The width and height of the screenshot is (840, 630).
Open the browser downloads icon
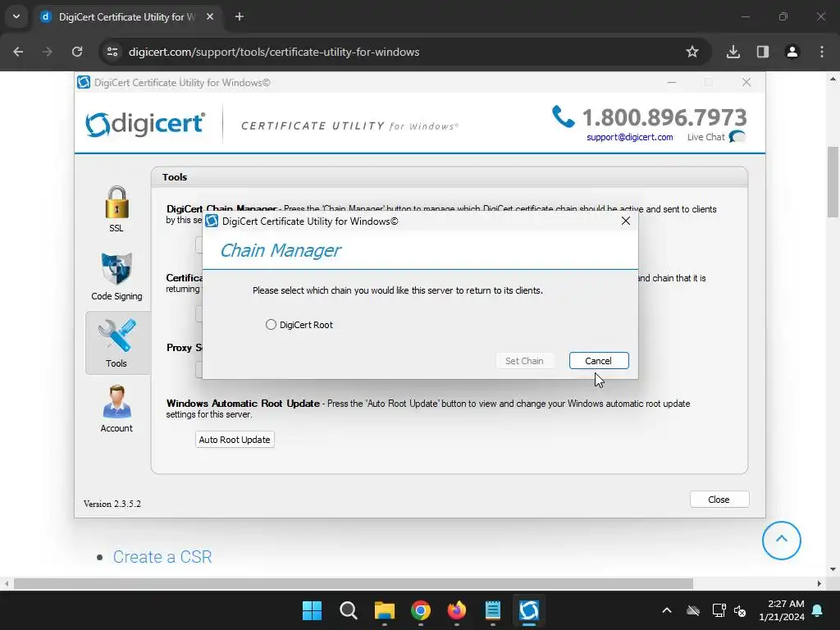733,52
